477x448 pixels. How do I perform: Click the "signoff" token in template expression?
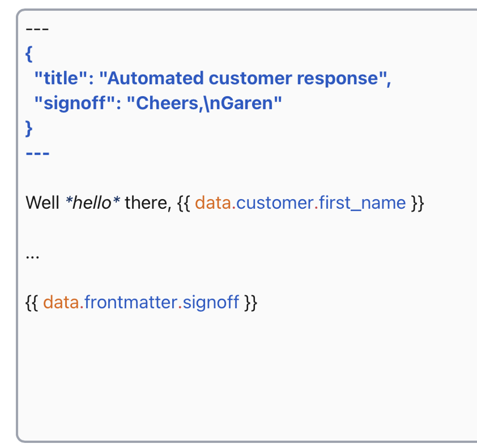[x=211, y=303]
